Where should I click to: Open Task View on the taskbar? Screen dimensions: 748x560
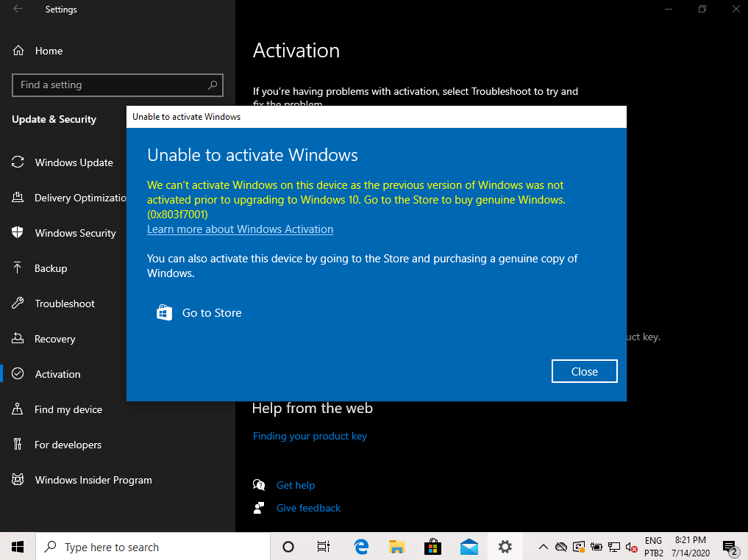pos(324,547)
